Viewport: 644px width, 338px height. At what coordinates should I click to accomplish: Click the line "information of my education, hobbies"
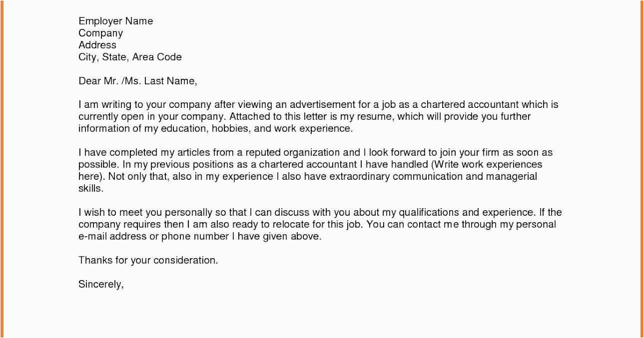pyautogui.click(x=215, y=129)
